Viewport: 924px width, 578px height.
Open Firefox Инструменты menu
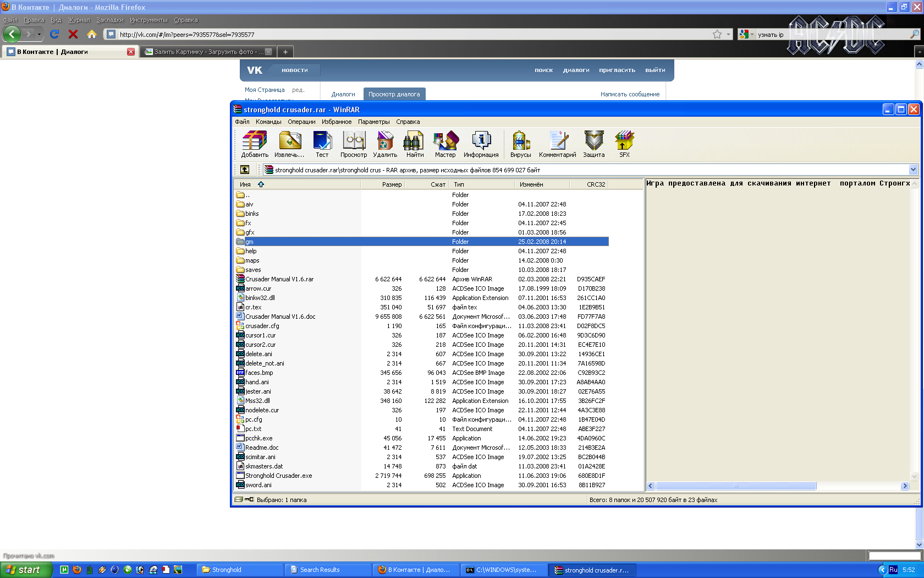coord(148,20)
